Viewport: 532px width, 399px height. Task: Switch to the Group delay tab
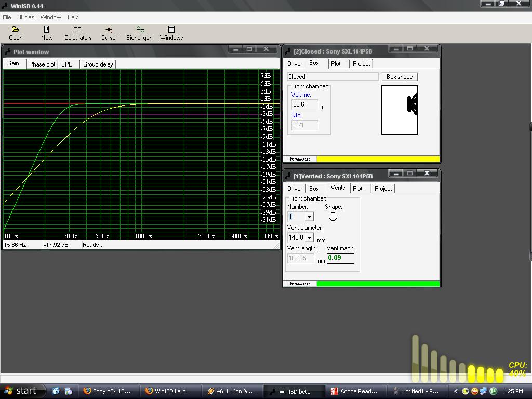coord(98,64)
